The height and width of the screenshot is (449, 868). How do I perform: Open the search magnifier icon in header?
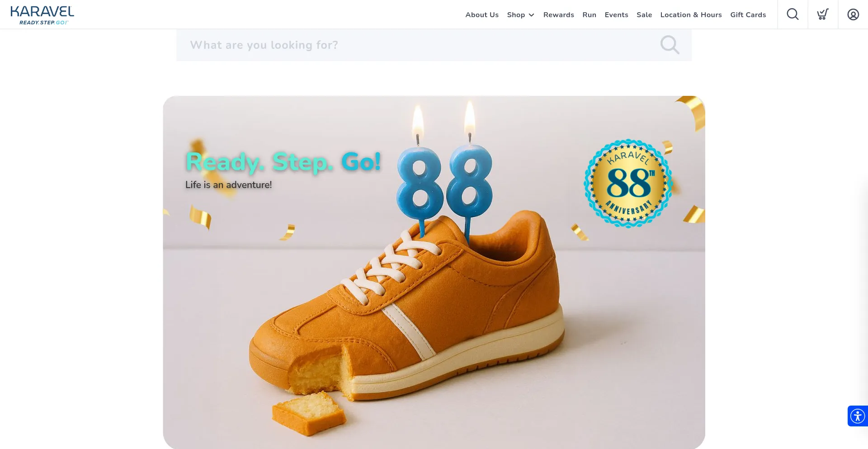[793, 14]
